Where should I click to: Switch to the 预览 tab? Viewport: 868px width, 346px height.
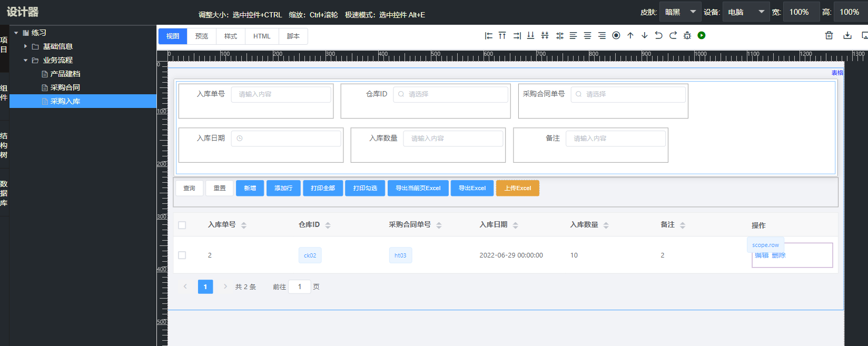click(x=202, y=36)
